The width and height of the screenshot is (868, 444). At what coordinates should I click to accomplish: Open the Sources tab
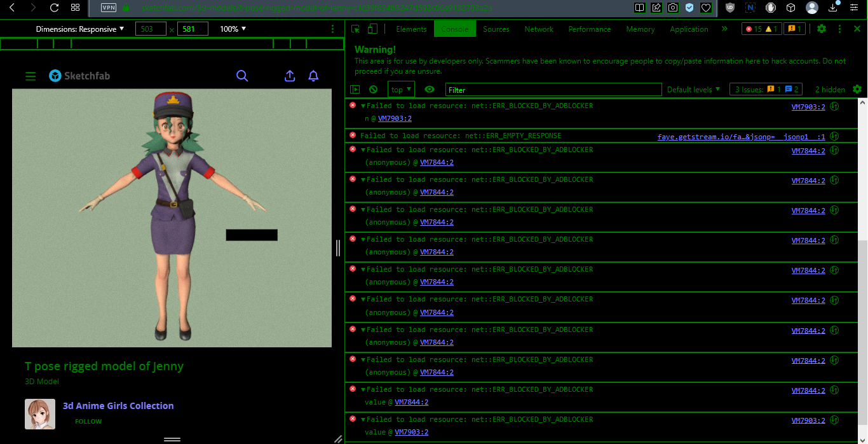pyautogui.click(x=496, y=29)
